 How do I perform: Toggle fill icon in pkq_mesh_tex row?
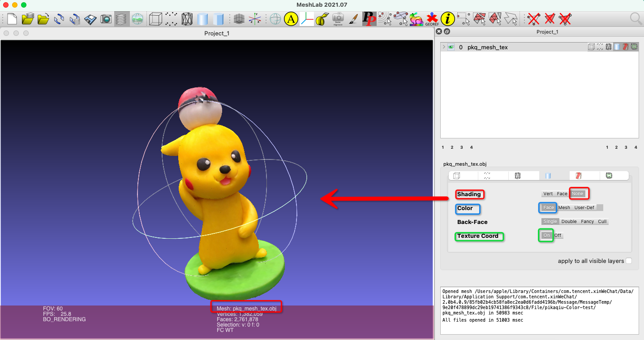pyautogui.click(x=617, y=47)
